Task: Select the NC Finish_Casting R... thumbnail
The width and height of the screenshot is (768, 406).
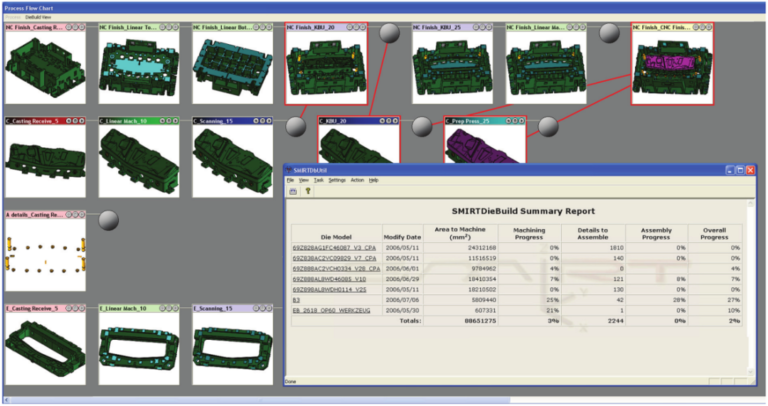Action: pos(45,68)
